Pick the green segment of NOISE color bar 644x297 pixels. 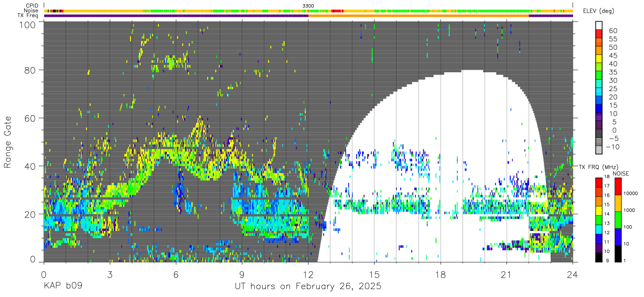tap(618, 219)
